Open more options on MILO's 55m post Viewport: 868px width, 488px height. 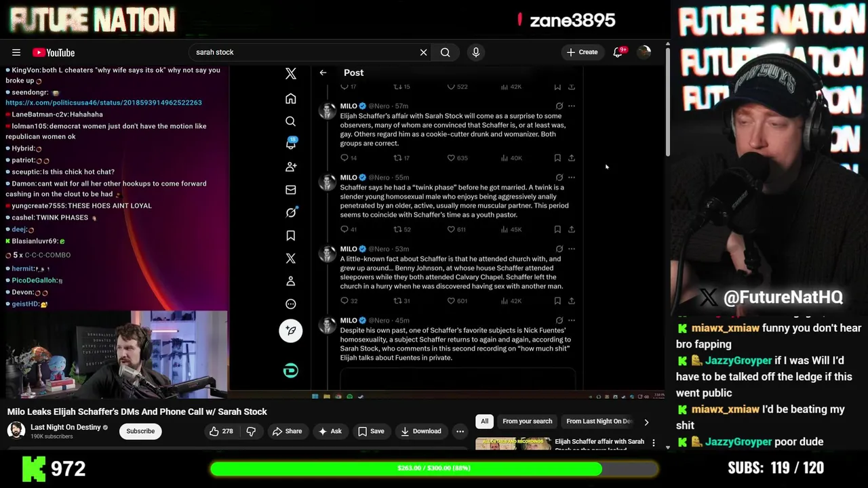coord(572,178)
